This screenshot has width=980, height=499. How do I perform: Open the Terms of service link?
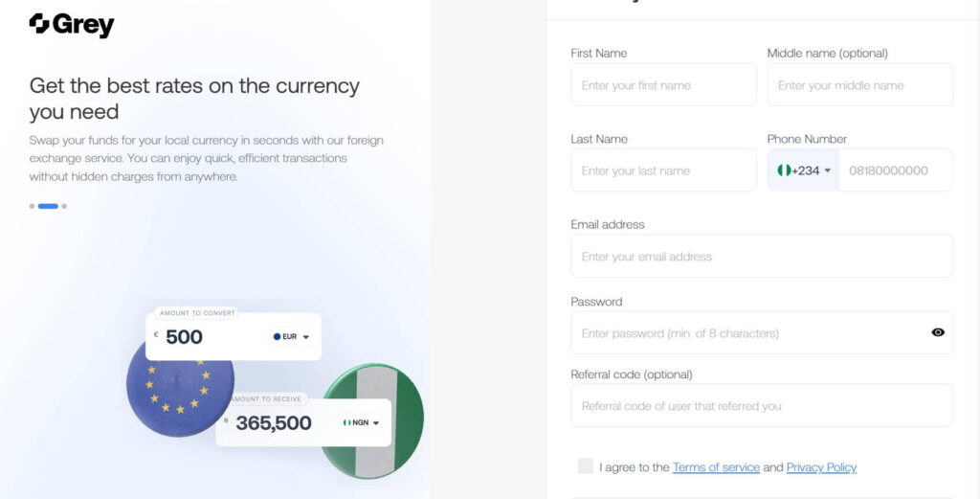click(x=716, y=467)
